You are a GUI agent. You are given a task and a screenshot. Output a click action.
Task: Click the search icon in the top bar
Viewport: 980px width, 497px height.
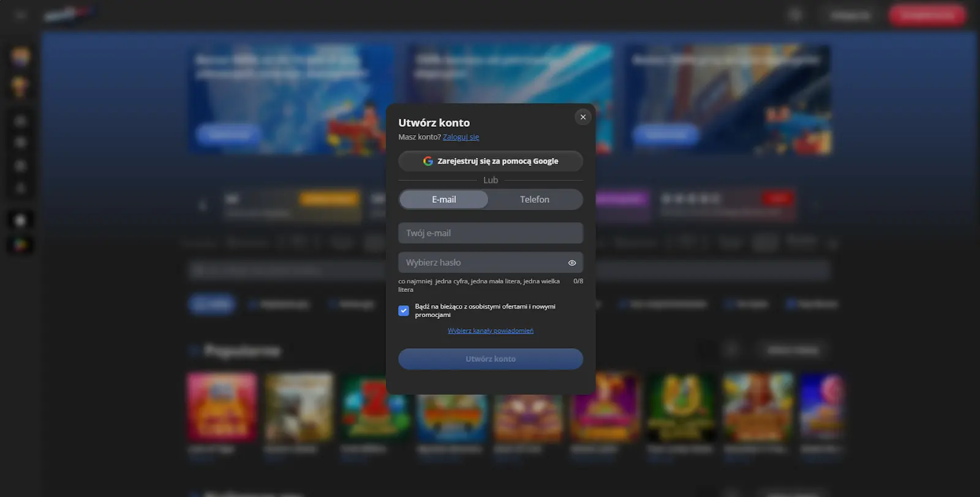(x=795, y=15)
